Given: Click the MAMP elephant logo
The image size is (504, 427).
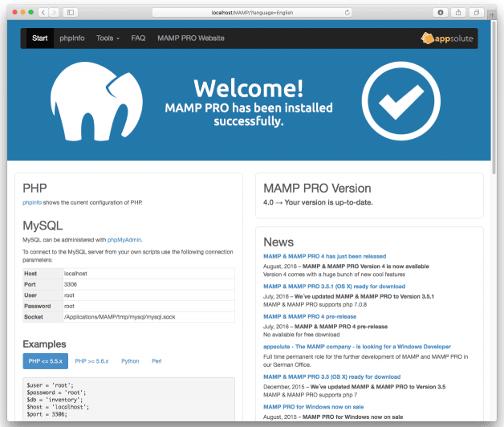Looking at the screenshot, I should [x=96, y=101].
